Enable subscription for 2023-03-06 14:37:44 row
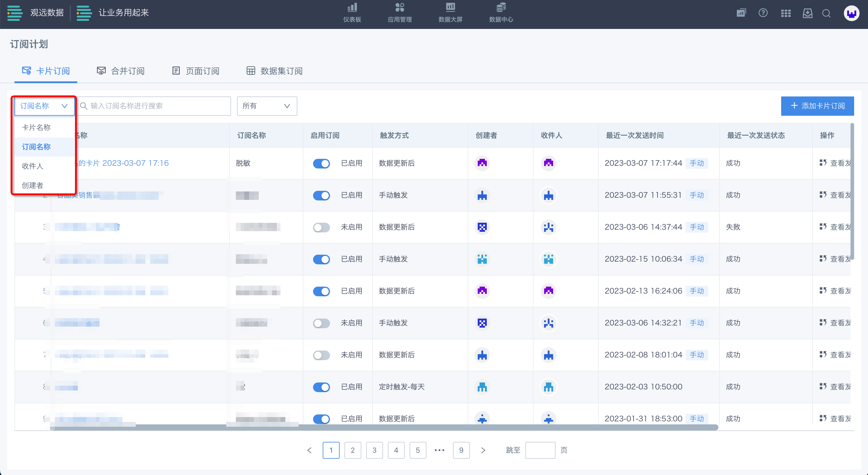This screenshot has height=475, width=868. pos(321,228)
